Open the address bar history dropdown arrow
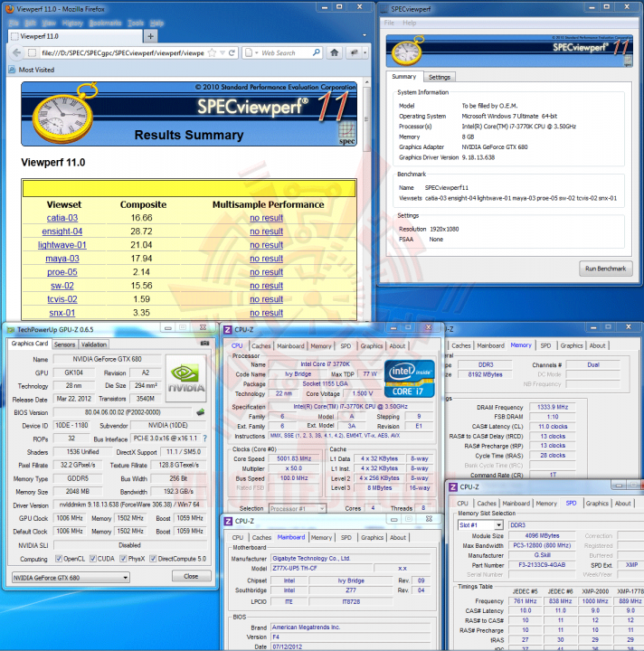Image resolution: width=644 pixels, height=651 pixels. tap(223, 52)
